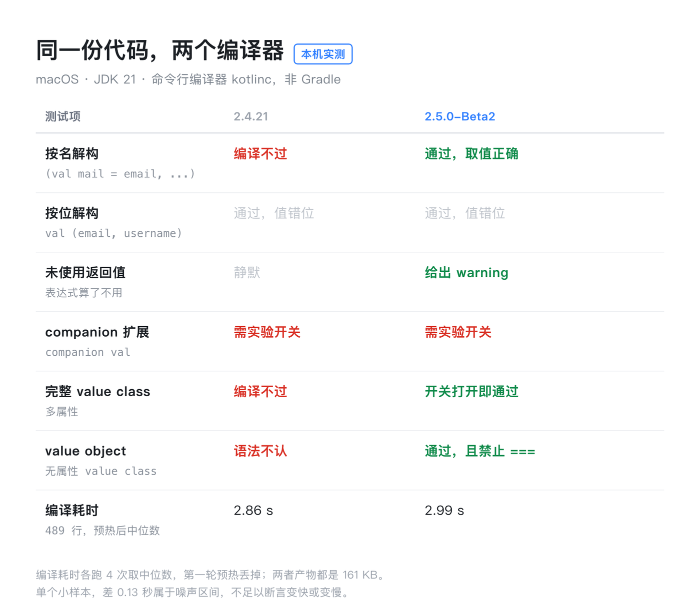Click the 按位解构 row label
700x612 pixels.
tap(72, 213)
